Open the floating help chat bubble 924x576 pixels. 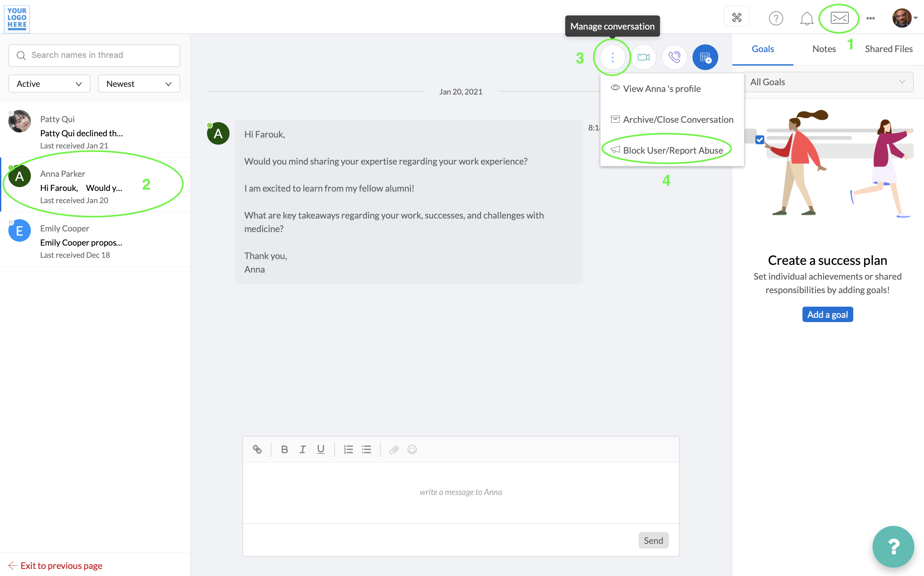pos(893,547)
